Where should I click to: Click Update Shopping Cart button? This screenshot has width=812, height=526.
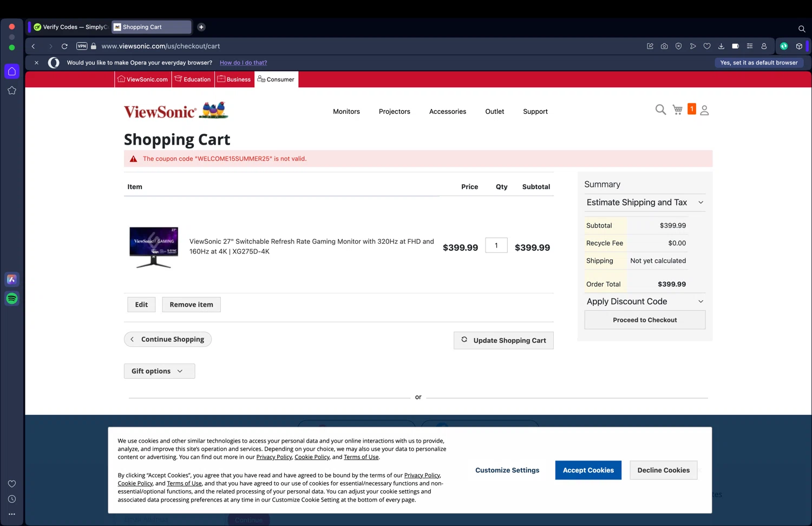click(x=503, y=340)
